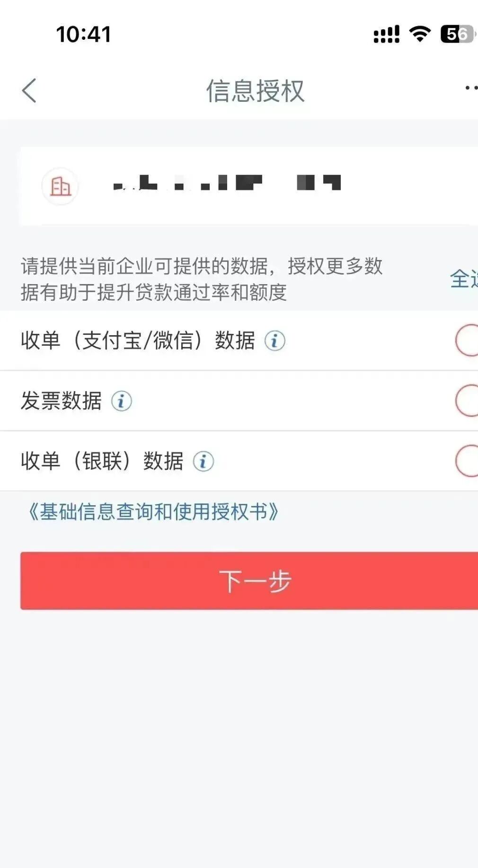The width and height of the screenshot is (478, 868).
Task: Tap the 收单（银联）数据 row label
Action: pos(102,461)
